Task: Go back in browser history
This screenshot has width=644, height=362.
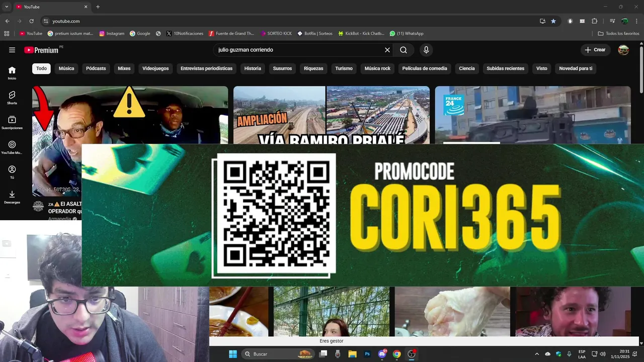Action: (7, 21)
